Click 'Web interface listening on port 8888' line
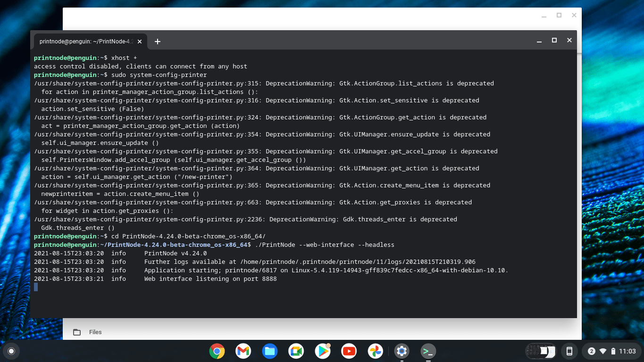The width and height of the screenshot is (644, 362). (x=210, y=279)
